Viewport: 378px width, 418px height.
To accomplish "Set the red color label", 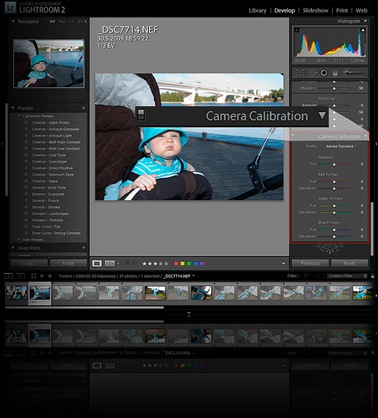I will click(176, 264).
